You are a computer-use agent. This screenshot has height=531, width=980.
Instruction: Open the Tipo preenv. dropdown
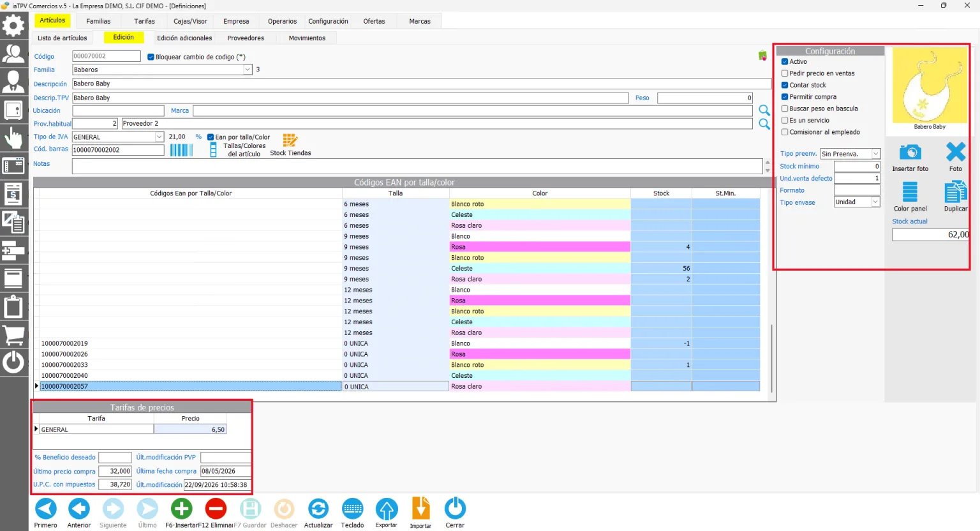(875, 154)
